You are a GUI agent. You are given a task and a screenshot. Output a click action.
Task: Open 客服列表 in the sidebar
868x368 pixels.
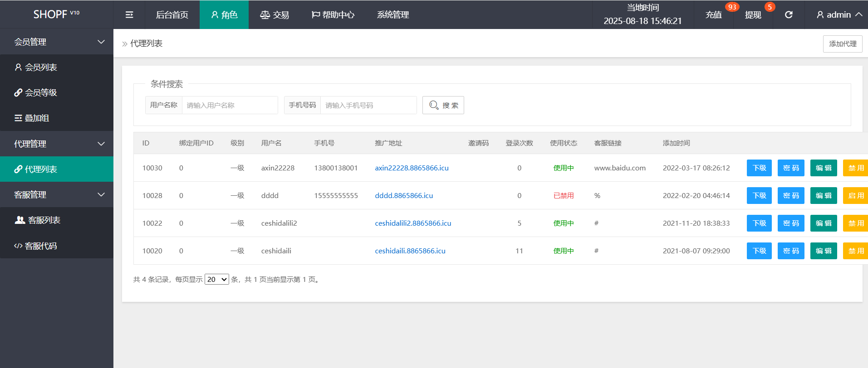44,220
